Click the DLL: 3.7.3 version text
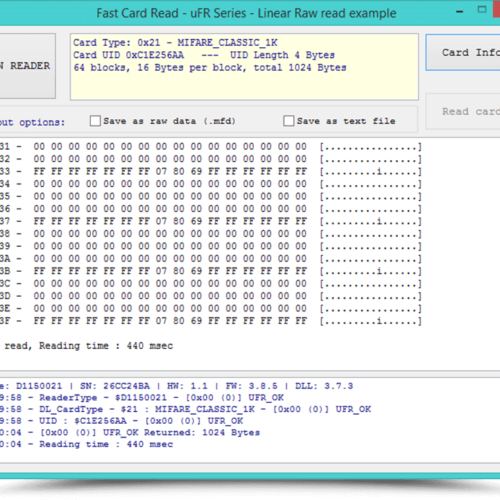This screenshot has height=500, width=500. 324,386
